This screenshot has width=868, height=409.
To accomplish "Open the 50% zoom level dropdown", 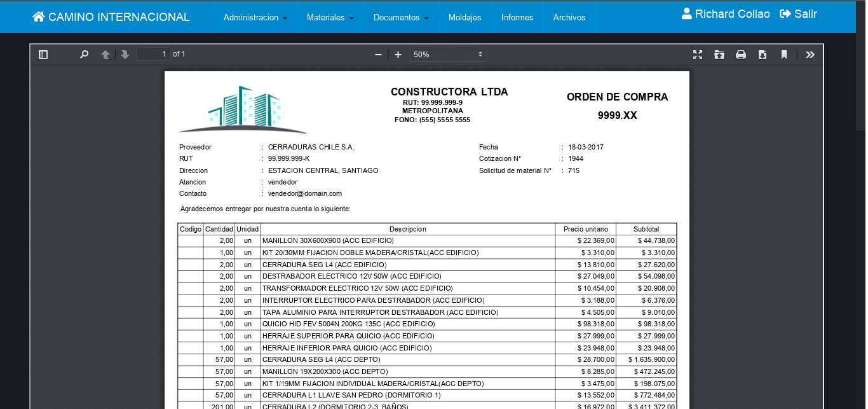I will tap(448, 55).
